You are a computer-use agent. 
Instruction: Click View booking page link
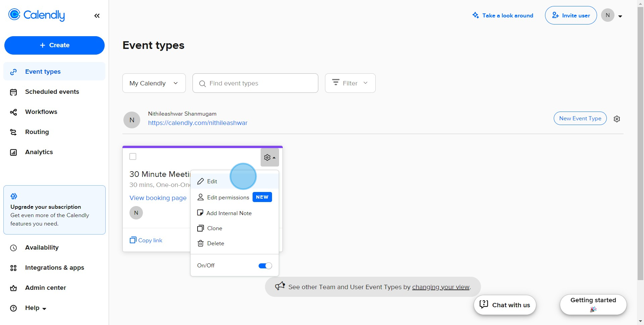coord(158,198)
